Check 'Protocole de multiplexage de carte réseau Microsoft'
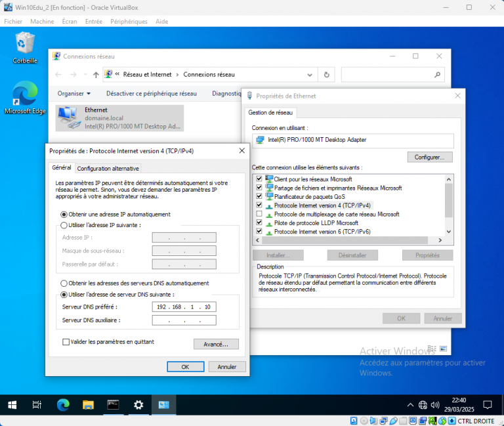Image resolution: width=504 pixels, height=426 pixels. [259, 214]
